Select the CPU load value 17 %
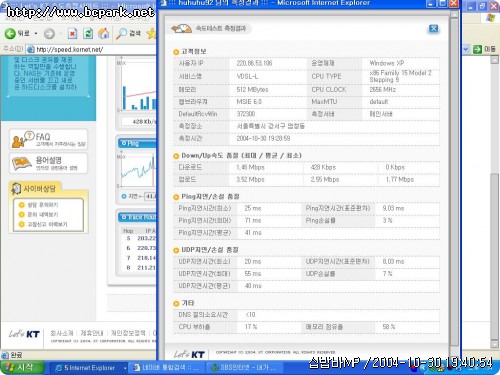 tap(251, 327)
